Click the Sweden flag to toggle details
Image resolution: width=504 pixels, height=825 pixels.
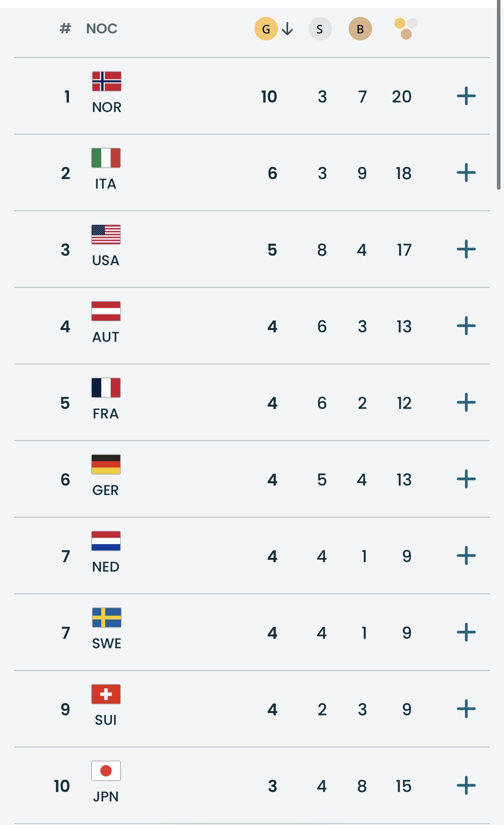point(106,618)
